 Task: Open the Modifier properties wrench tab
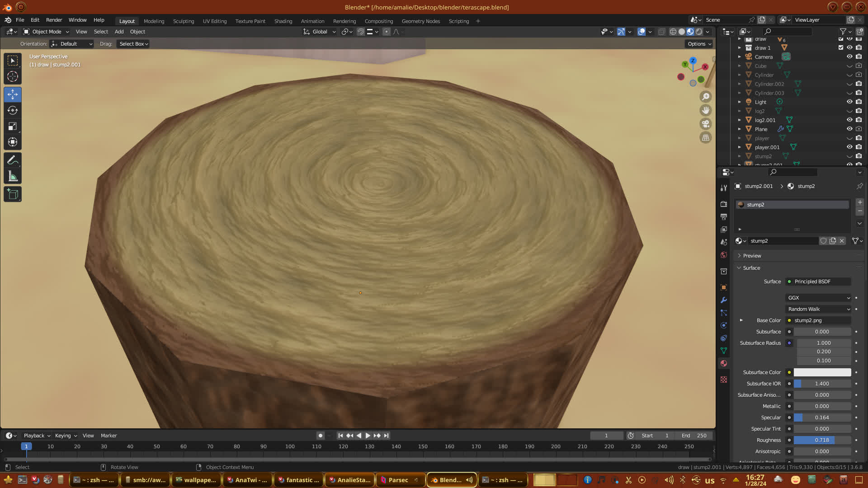tap(724, 300)
